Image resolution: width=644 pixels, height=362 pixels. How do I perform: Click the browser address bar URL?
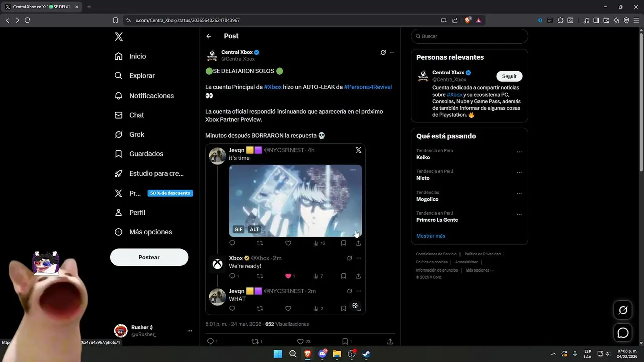188,20
